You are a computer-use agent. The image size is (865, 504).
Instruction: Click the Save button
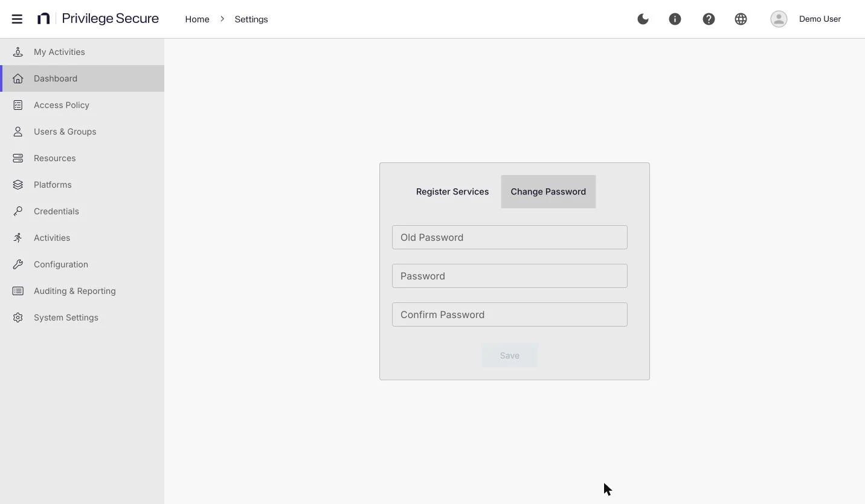click(x=510, y=356)
